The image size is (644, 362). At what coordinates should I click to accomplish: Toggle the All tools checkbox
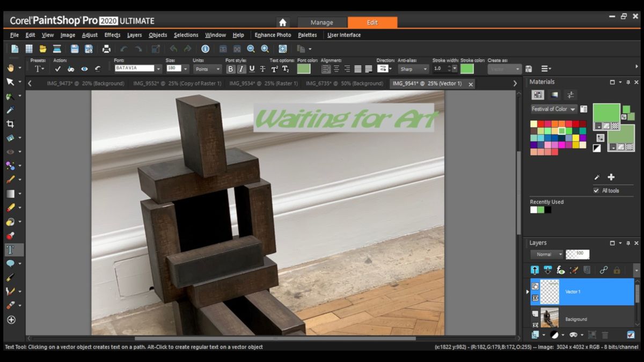click(596, 190)
